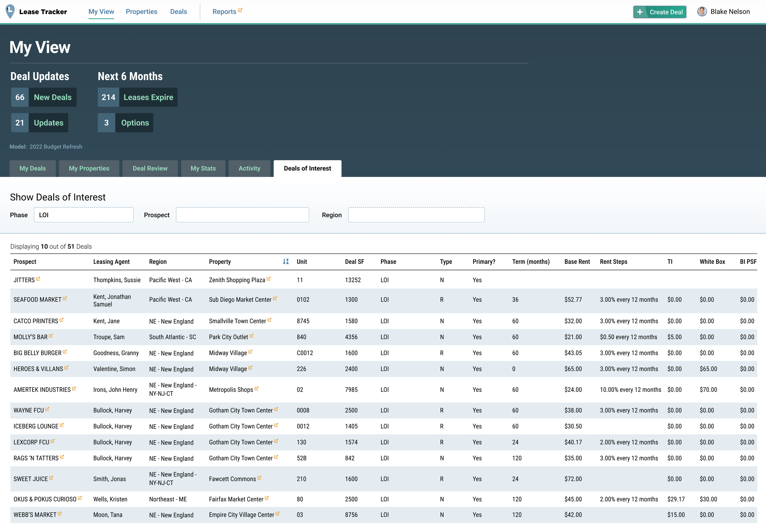Switch to the Deal Review tab
Image resolution: width=766 pixels, height=532 pixels.
(x=150, y=168)
